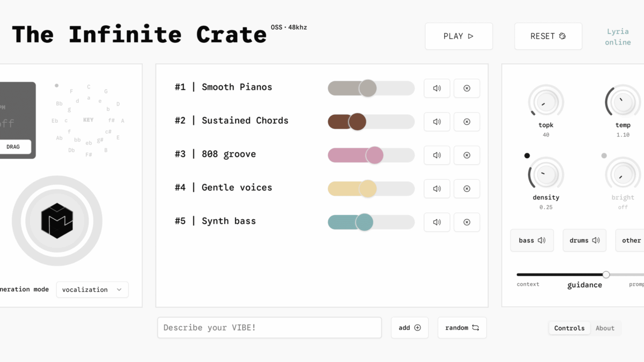This screenshot has height=362, width=644.
Task: Toggle the bass mute button
Action: click(x=532, y=240)
